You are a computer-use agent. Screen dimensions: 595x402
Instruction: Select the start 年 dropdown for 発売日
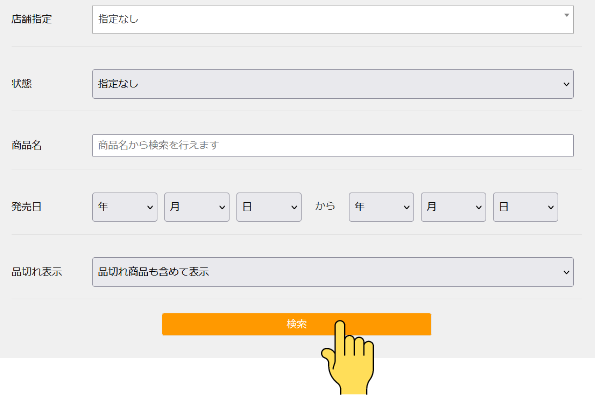[x=125, y=207]
